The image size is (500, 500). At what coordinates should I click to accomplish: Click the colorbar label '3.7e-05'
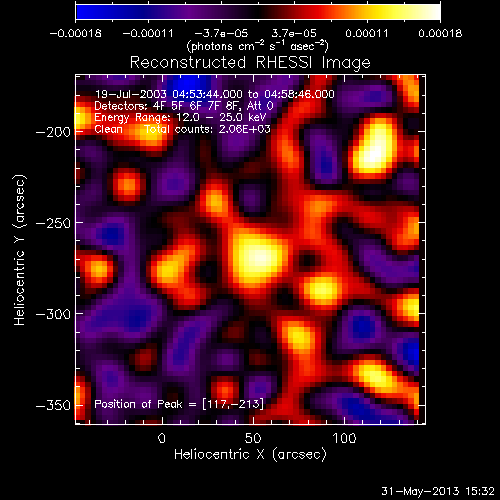(x=294, y=33)
